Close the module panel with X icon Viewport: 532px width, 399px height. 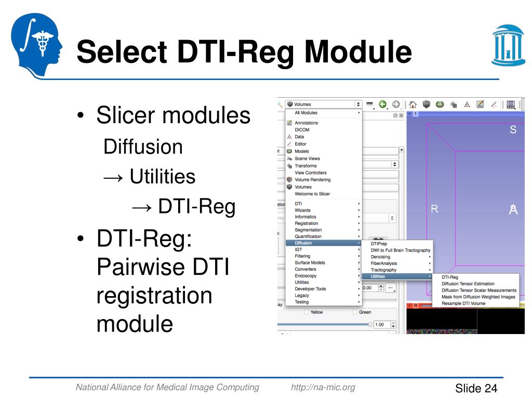click(401, 116)
